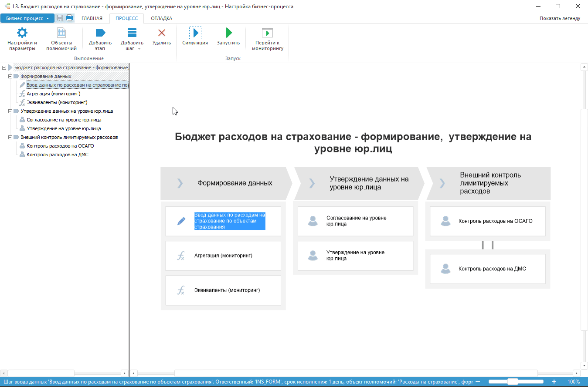The height and width of the screenshot is (387, 588).
Task: Select Агрегация (мониторинг) in the tree
Action: pos(53,94)
